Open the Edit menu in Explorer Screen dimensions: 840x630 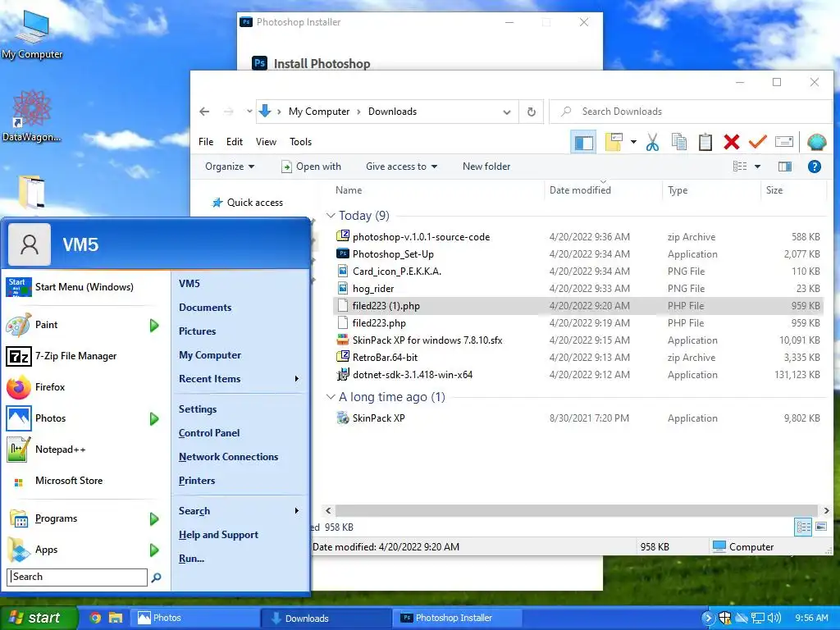[x=234, y=142]
